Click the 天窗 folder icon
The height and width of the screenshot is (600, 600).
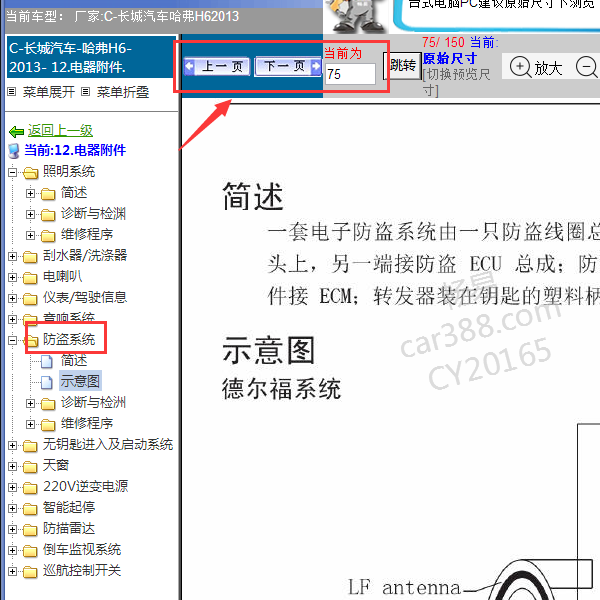30,467
